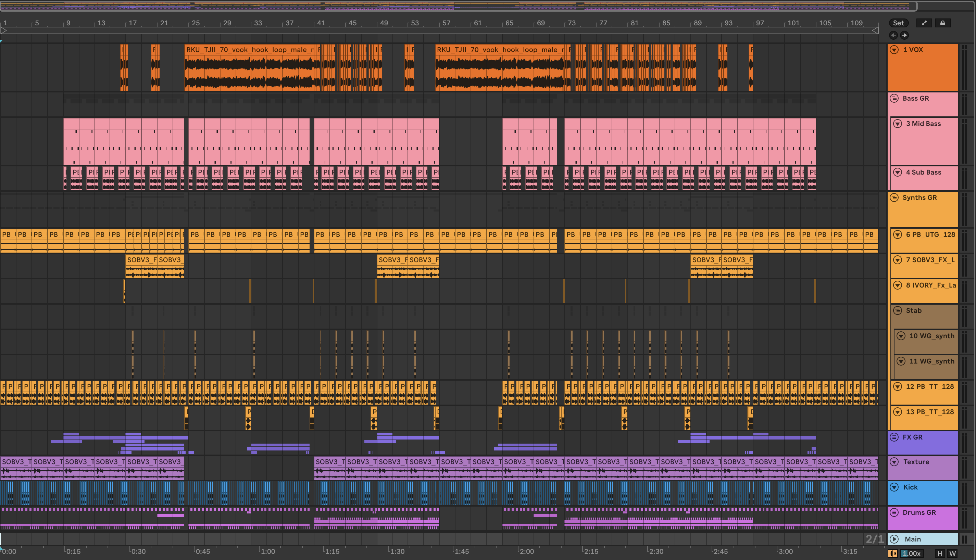Unfold the 1 VOX track arrow
976x560 pixels.
[x=894, y=50]
